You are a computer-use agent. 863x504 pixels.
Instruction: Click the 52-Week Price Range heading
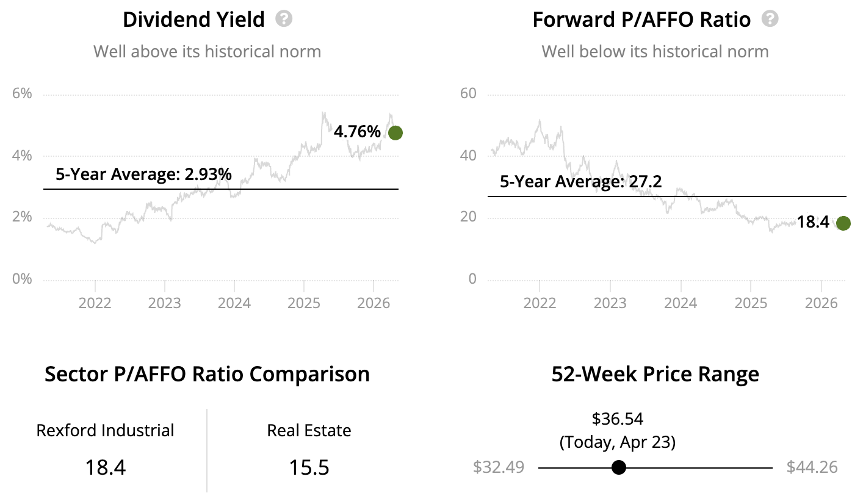(x=655, y=373)
